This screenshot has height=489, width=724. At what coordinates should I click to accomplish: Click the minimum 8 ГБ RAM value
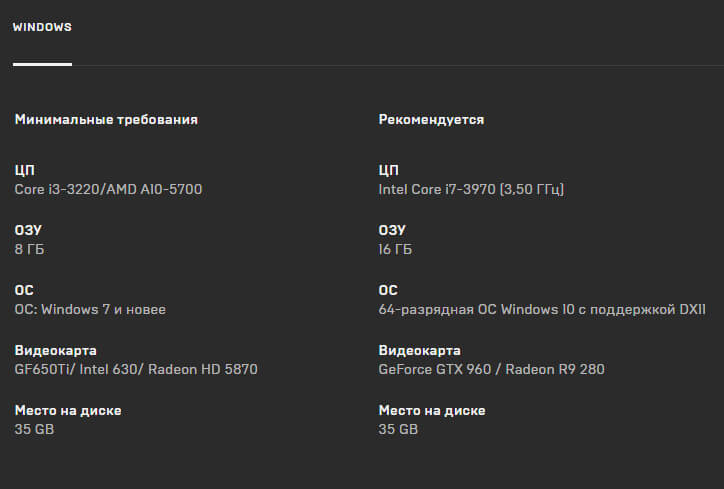pyautogui.click(x=30, y=249)
